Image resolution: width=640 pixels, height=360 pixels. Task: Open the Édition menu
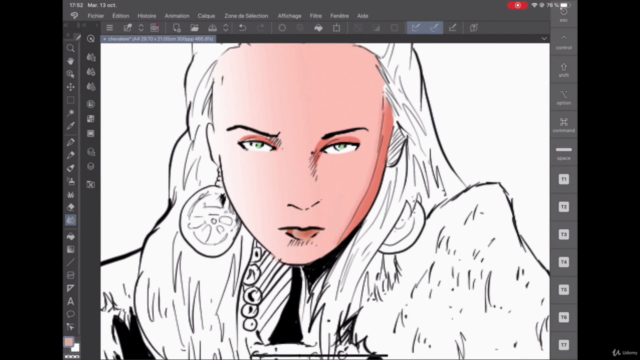120,16
